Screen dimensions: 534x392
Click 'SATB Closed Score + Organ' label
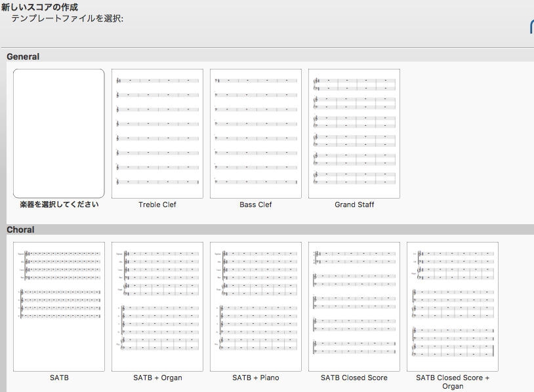(453, 382)
